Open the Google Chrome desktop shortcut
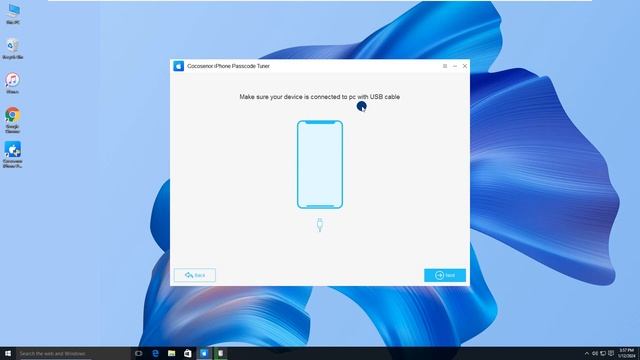The height and width of the screenshot is (360, 640). pyautogui.click(x=13, y=120)
